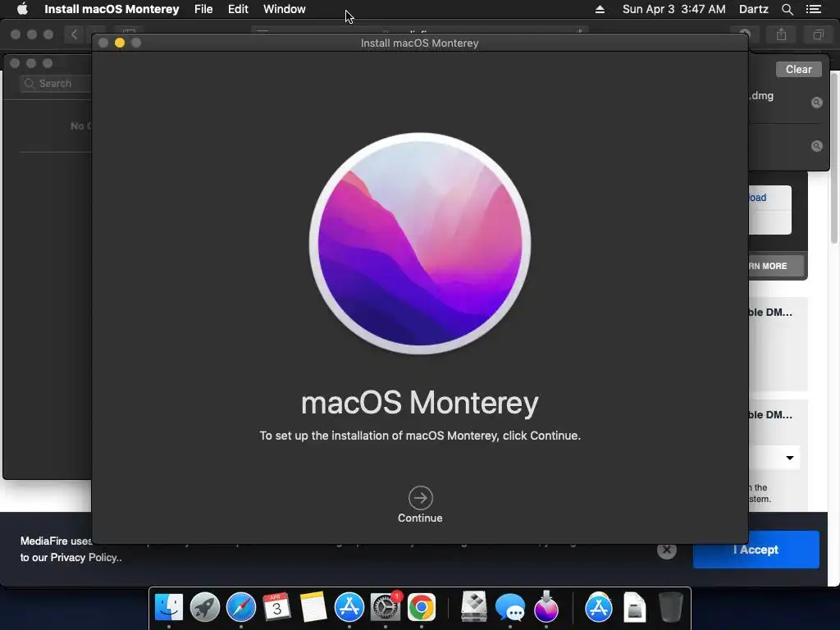This screenshot has height=630, width=840.
Task: Open Notes from the Dock
Action: tap(313, 607)
